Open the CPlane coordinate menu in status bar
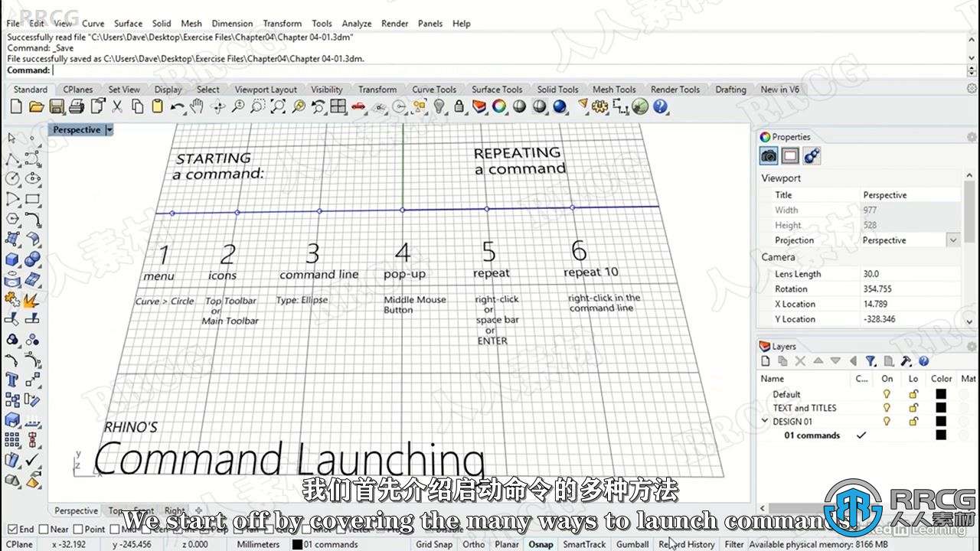Screen dimensions: 980x551 tap(19, 544)
